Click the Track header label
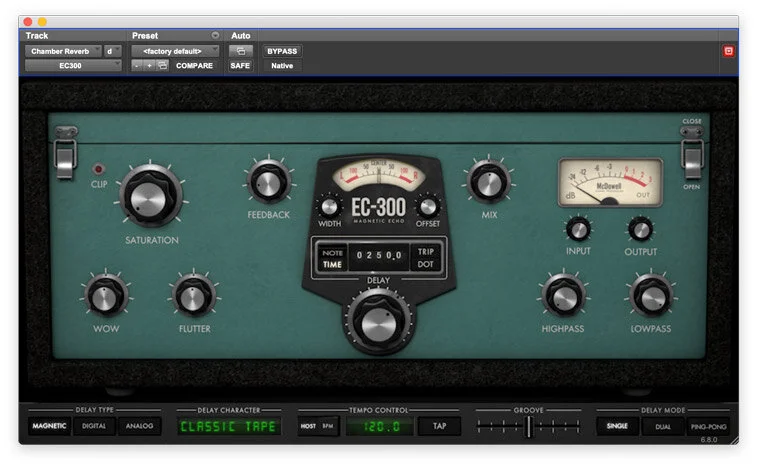Image resolution: width=757 pixels, height=466 pixels. (x=37, y=35)
